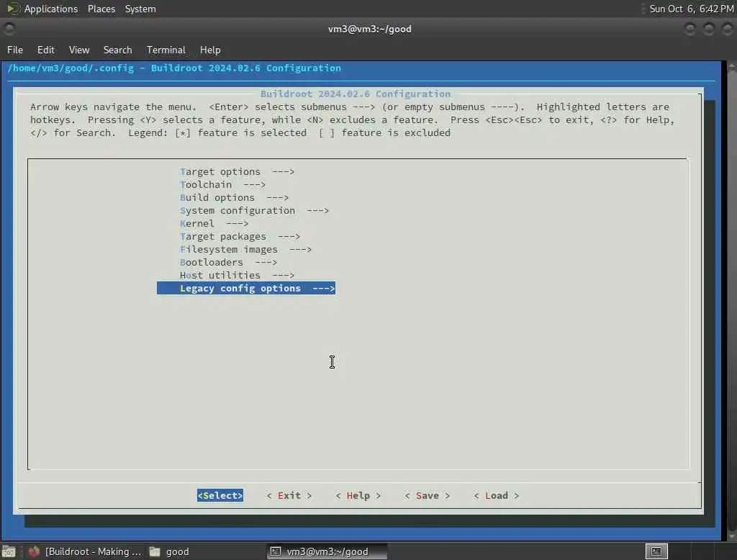The width and height of the screenshot is (737, 560).
Task: Switch to the Buildroot - Making browser window
Action: 85,551
